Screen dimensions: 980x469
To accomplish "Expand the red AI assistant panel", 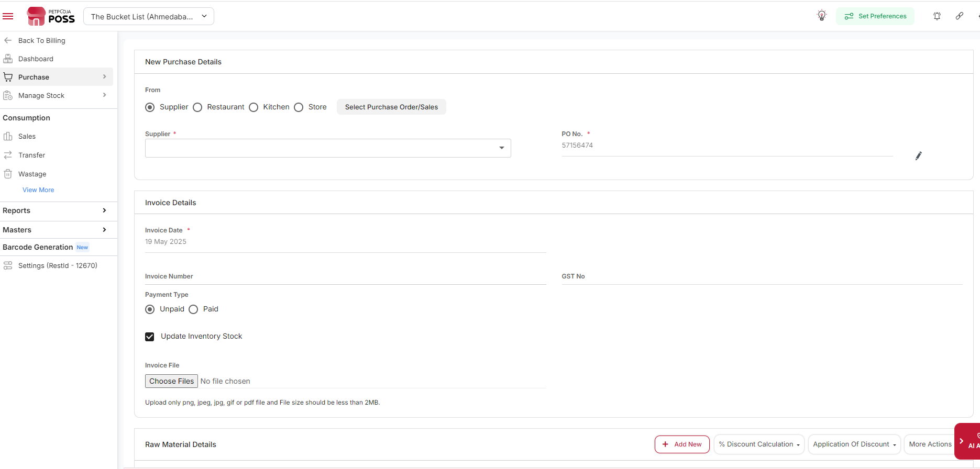I will pyautogui.click(x=967, y=441).
